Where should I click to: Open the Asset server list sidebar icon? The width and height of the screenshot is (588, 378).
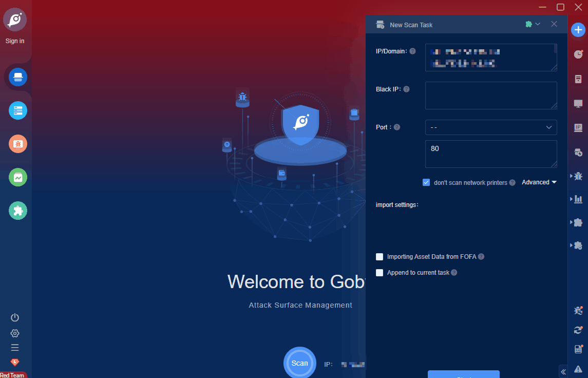[x=18, y=110]
